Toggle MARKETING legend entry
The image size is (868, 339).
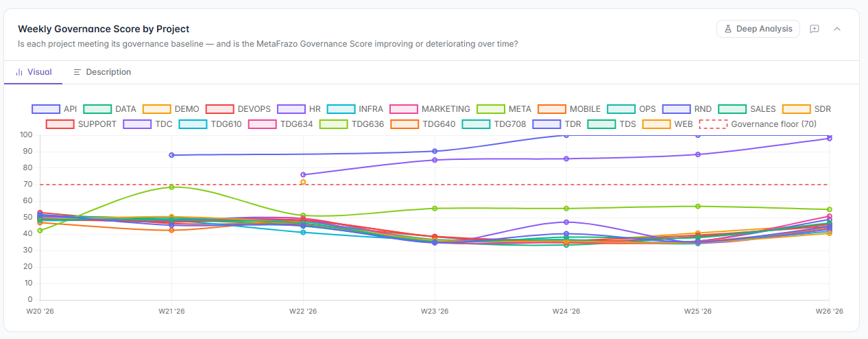pos(430,109)
